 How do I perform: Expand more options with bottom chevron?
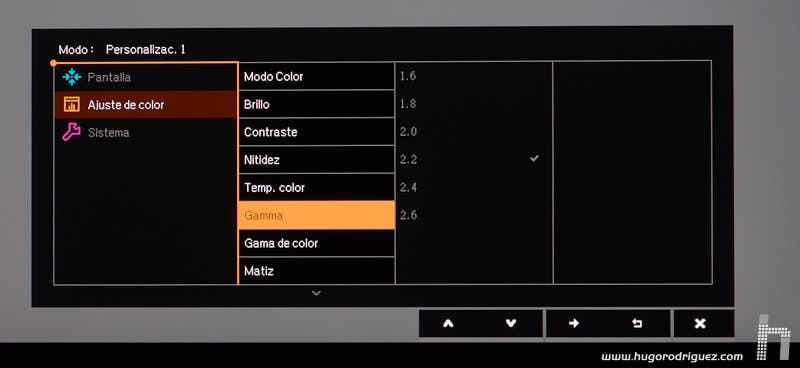tap(316, 293)
